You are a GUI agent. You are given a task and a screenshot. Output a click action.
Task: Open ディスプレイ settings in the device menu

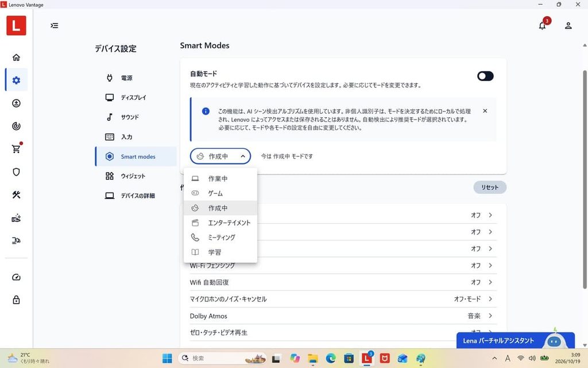click(136, 97)
